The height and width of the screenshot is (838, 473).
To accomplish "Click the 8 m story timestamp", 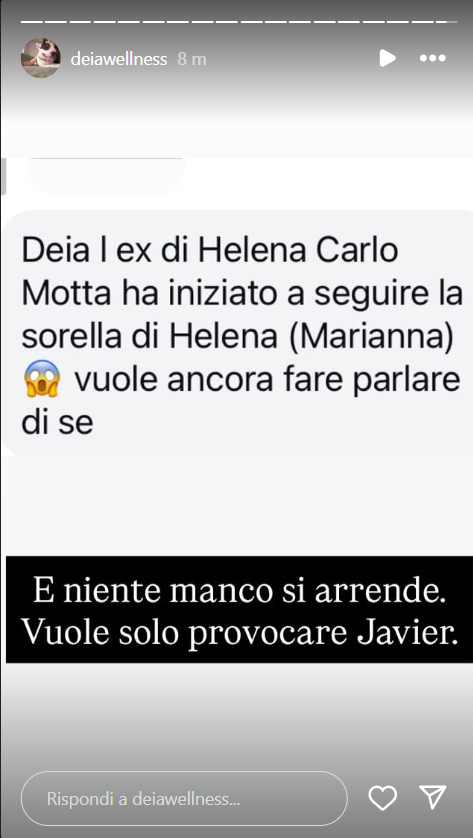I will 192,59.
